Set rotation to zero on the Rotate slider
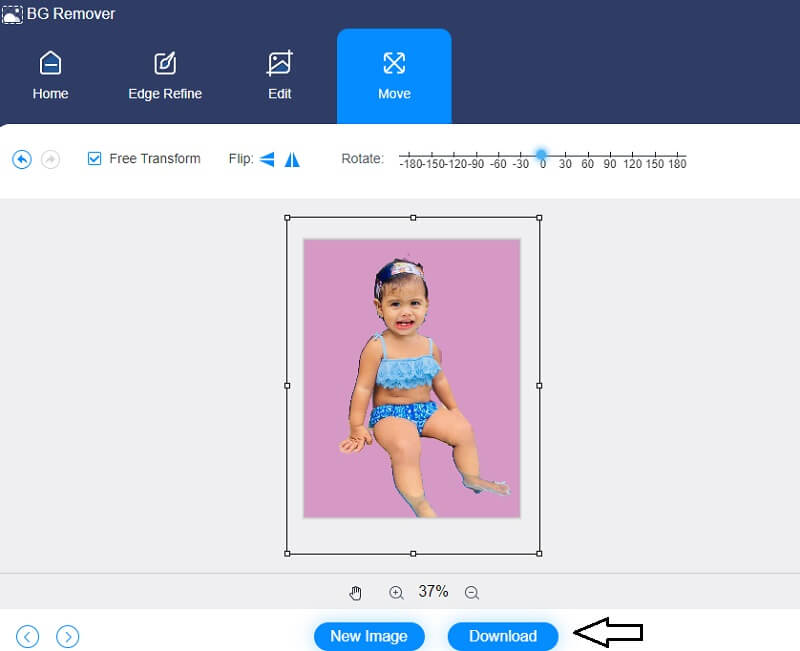The width and height of the screenshot is (800, 651). [542, 154]
